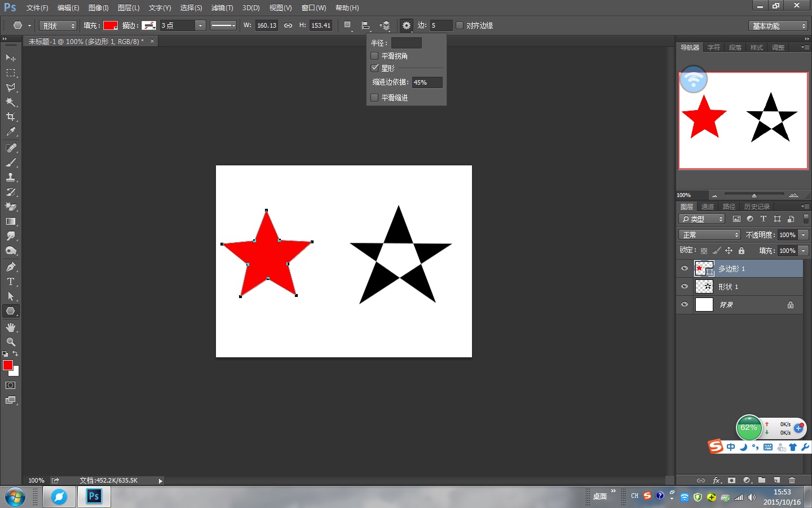The height and width of the screenshot is (508, 812).
Task: Enable the 平滑拐角 checkbox
Action: point(374,56)
